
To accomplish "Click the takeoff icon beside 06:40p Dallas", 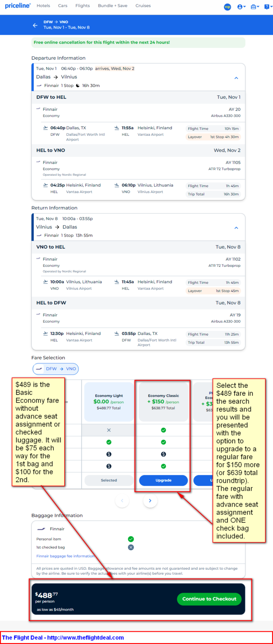I will pyautogui.click(x=46, y=128).
